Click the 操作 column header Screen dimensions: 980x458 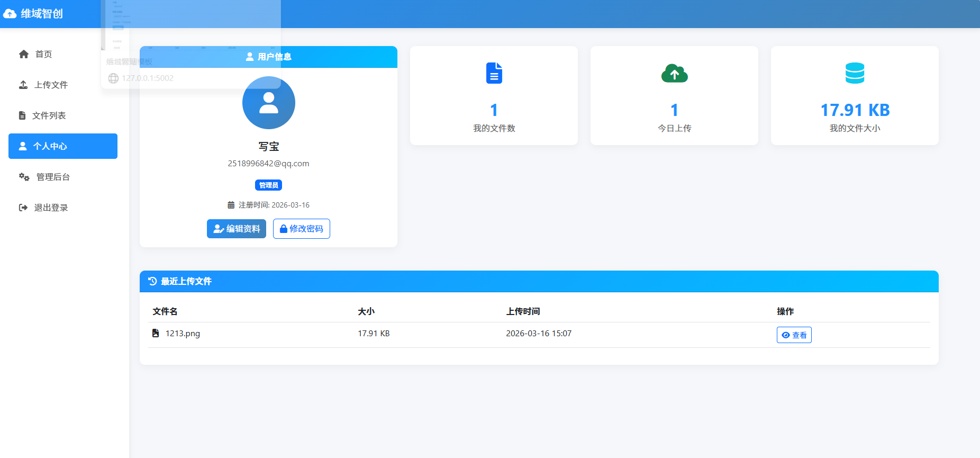(785, 311)
